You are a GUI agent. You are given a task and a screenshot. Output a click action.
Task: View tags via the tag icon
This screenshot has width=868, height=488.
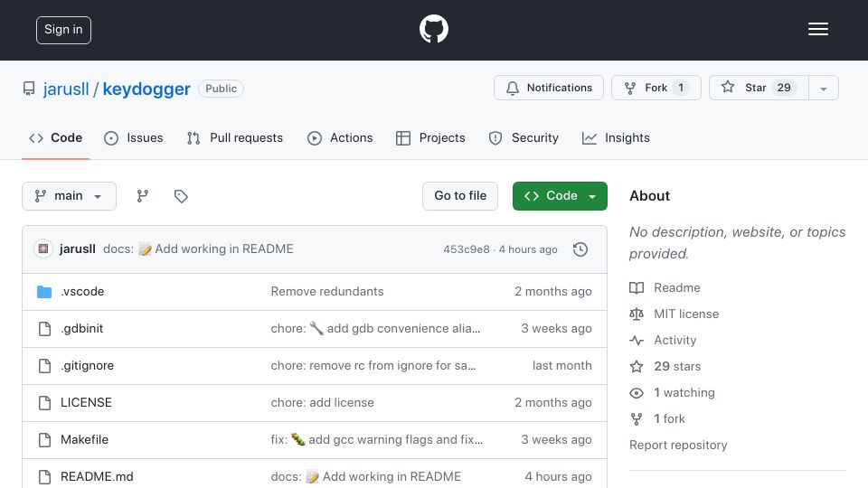point(181,196)
